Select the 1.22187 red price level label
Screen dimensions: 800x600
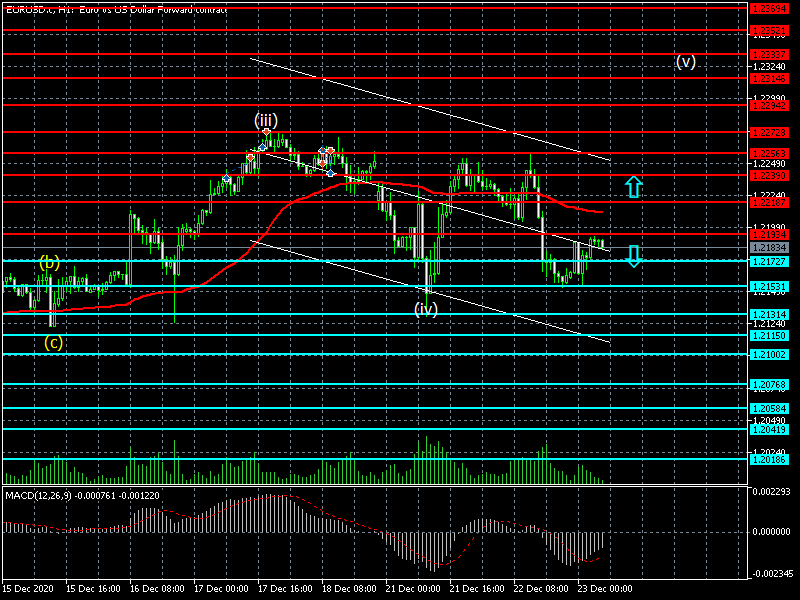pyautogui.click(x=769, y=203)
